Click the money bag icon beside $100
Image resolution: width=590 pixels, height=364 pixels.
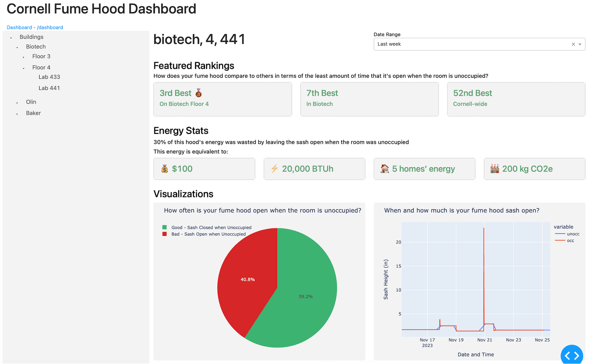pyautogui.click(x=165, y=169)
